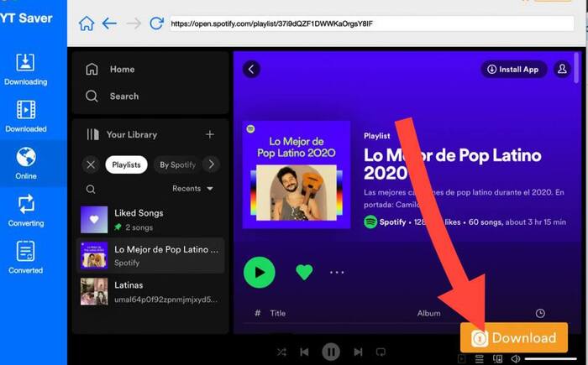Viewport: 588px width, 365px height.
Task: Select the Playlists filter chip
Action: tap(126, 164)
